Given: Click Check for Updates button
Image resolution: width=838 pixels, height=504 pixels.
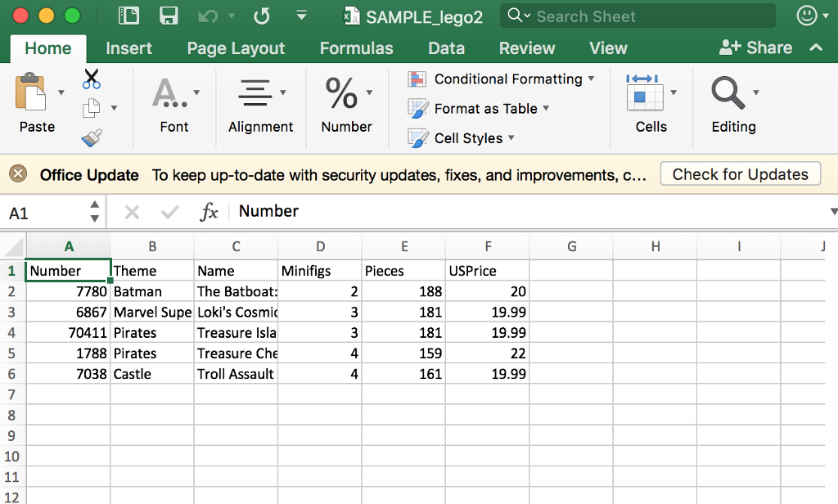Looking at the screenshot, I should [x=740, y=174].
